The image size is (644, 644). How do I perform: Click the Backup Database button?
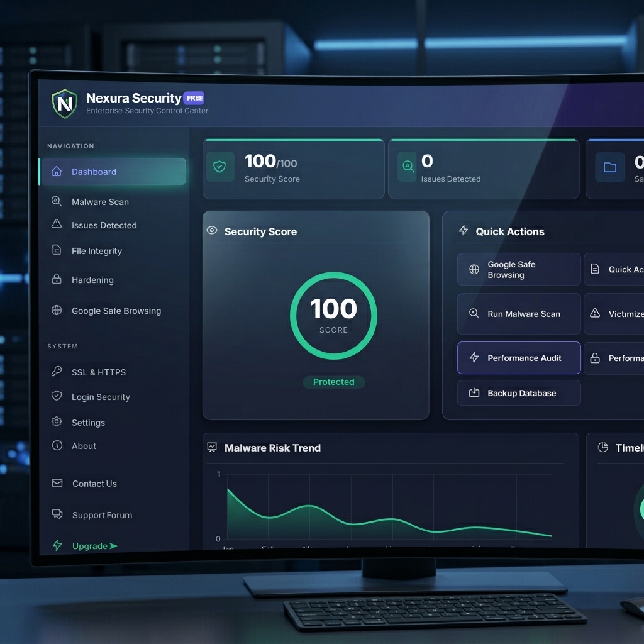(x=519, y=393)
